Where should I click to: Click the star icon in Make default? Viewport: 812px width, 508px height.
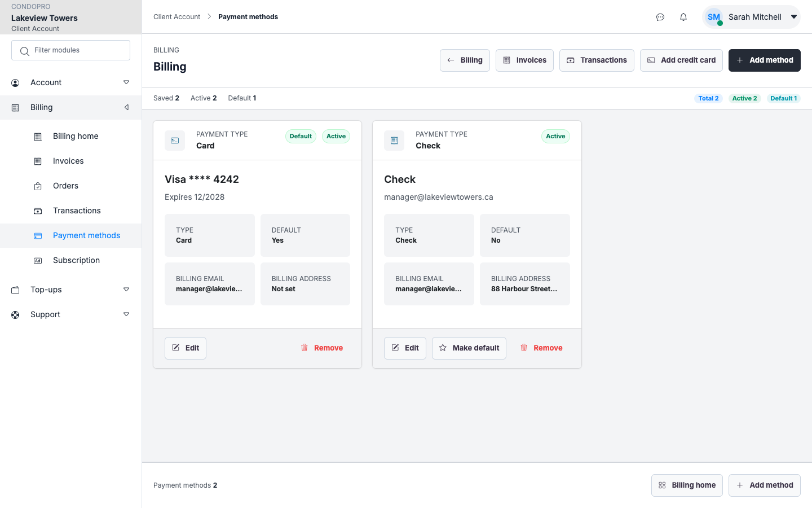(x=443, y=348)
